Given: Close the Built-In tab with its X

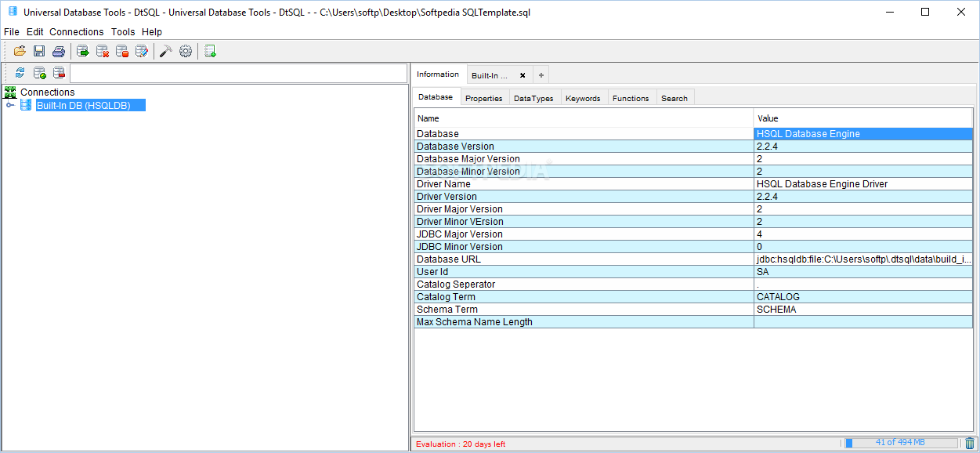Looking at the screenshot, I should click(x=523, y=76).
